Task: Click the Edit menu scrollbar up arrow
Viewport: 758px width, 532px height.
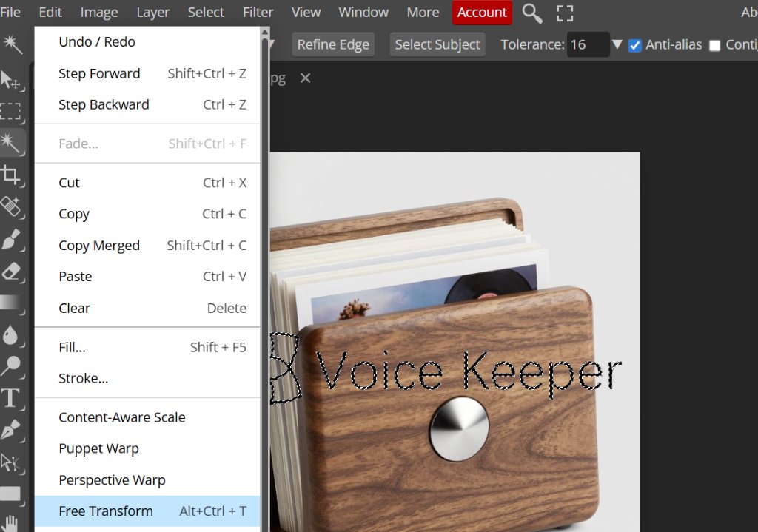Action: click(x=265, y=33)
